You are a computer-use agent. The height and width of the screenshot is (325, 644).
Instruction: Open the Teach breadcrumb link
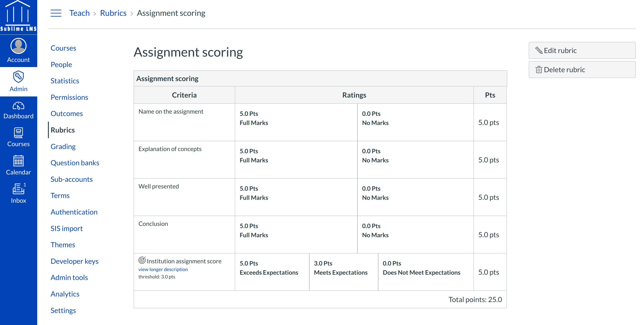[80, 13]
